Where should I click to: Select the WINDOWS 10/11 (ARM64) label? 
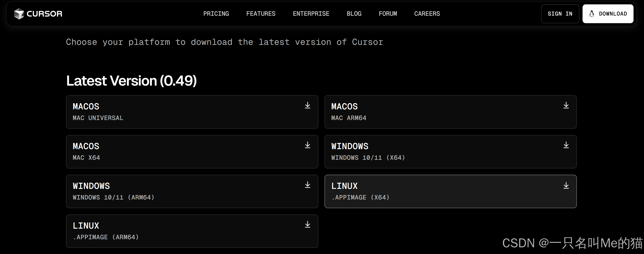(114, 197)
